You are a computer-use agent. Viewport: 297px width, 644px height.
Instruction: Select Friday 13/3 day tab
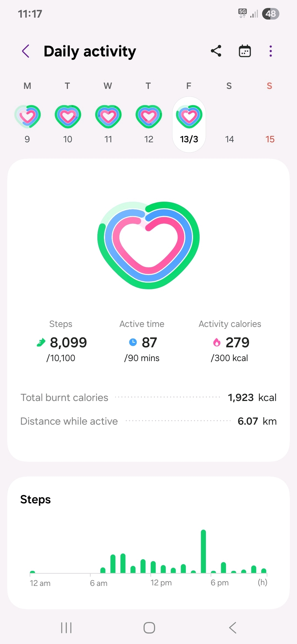click(189, 124)
